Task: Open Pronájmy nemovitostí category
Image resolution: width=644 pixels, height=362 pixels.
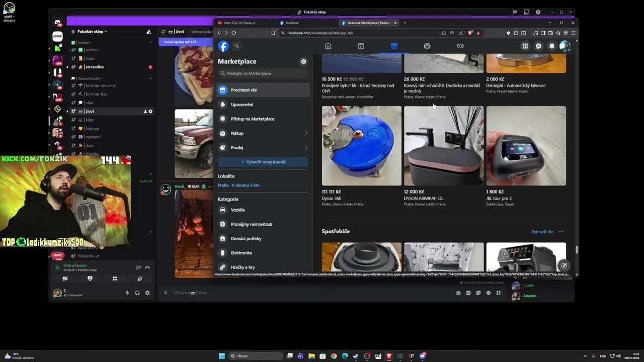Action: point(264,224)
